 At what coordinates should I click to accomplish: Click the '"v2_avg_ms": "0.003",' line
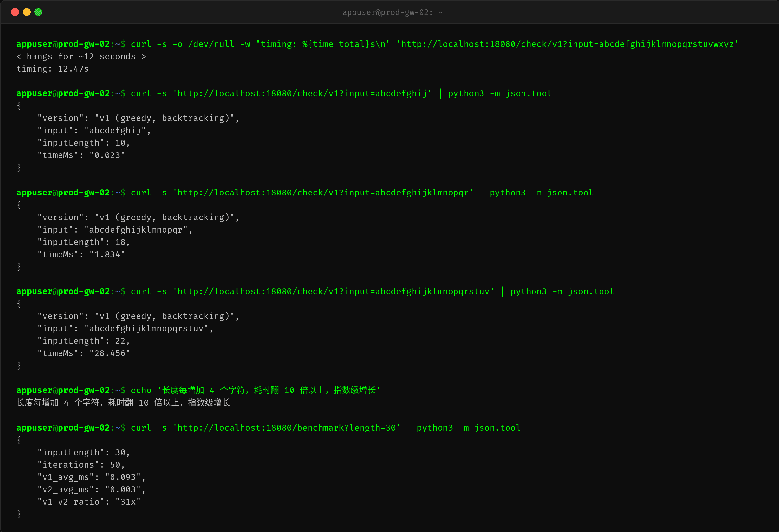(x=91, y=490)
